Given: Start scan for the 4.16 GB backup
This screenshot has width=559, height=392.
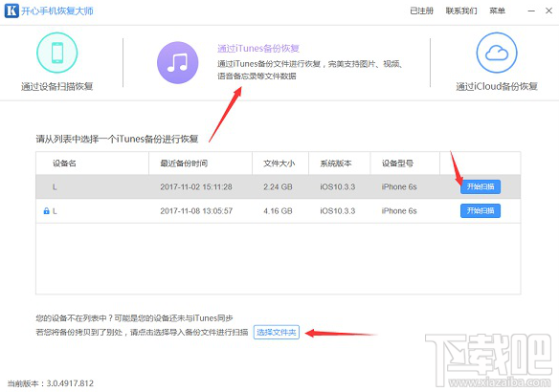Looking at the screenshot, I should point(481,210).
